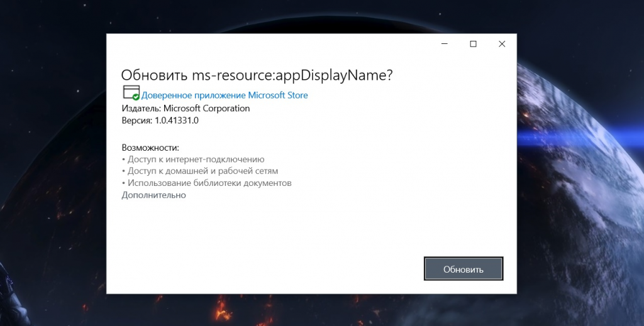This screenshot has height=326, width=644.
Task: Click the trusted app window icon
Action: [x=130, y=92]
